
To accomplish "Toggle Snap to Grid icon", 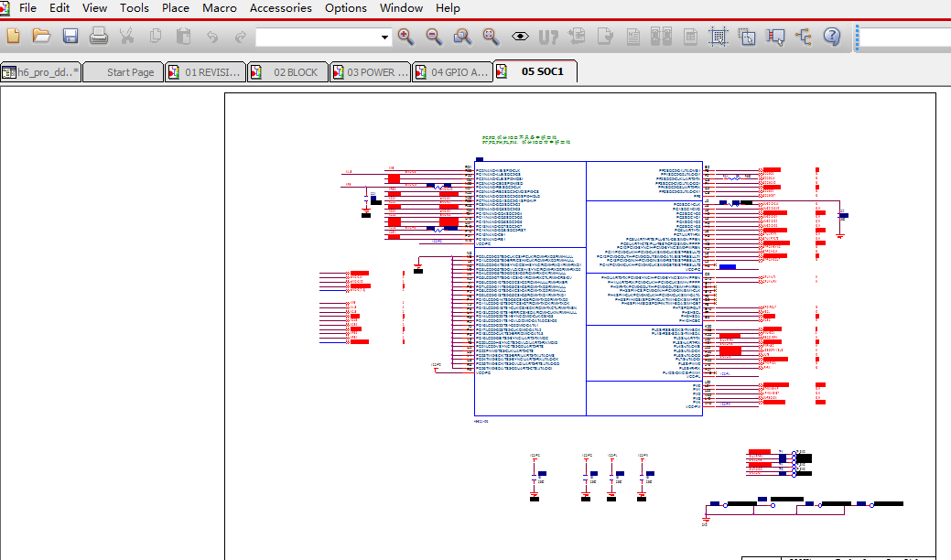I will click(x=719, y=37).
